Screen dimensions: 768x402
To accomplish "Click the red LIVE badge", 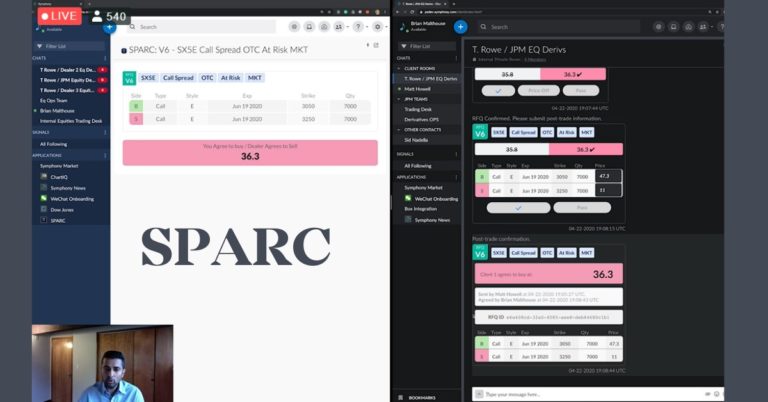I will [x=59, y=16].
